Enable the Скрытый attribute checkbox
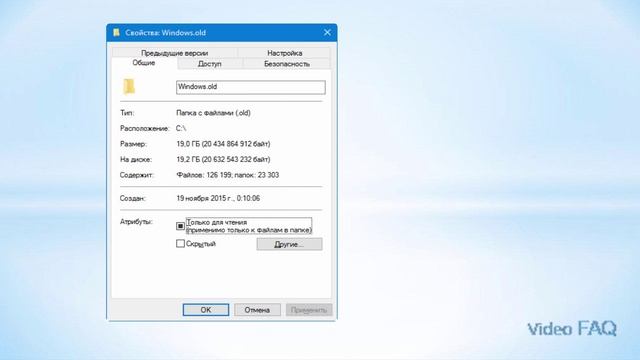The width and height of the screenshot is (640, 360). (180, 244)
